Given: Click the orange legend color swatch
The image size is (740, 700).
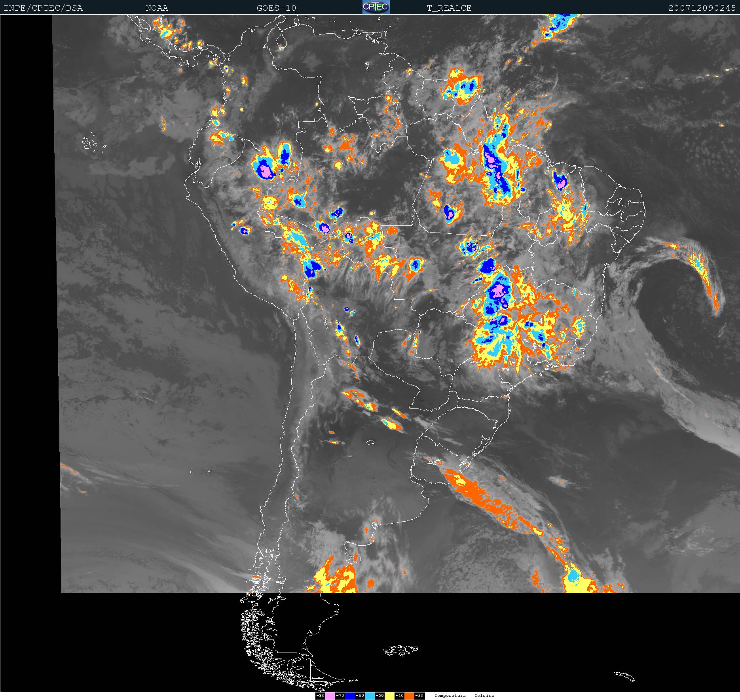Looking at the screenshot, I should (x=409, y=696).
